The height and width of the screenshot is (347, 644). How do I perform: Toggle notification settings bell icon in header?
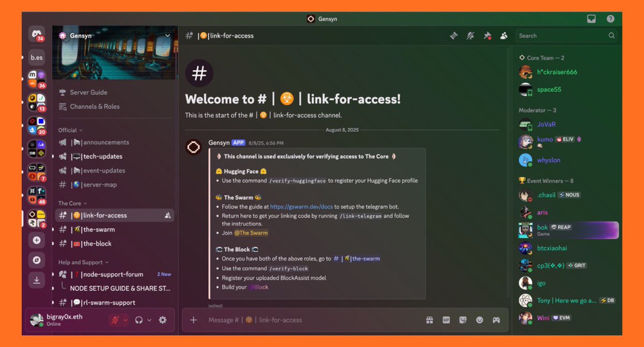click(x=471, y=36)
